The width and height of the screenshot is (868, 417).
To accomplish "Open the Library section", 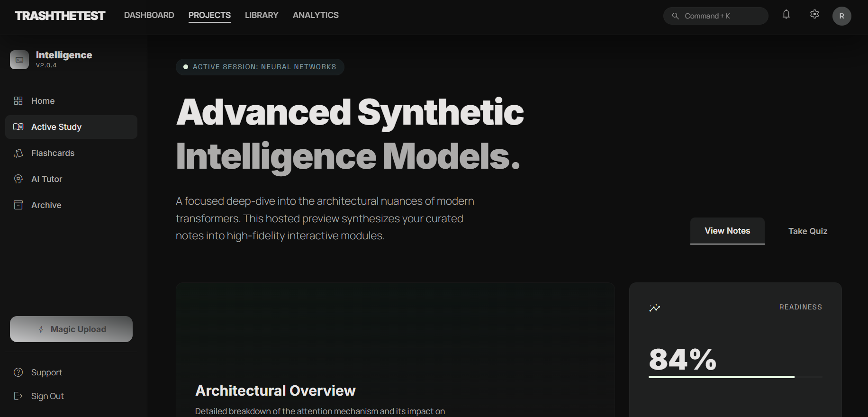I will [x=262, y=15].
